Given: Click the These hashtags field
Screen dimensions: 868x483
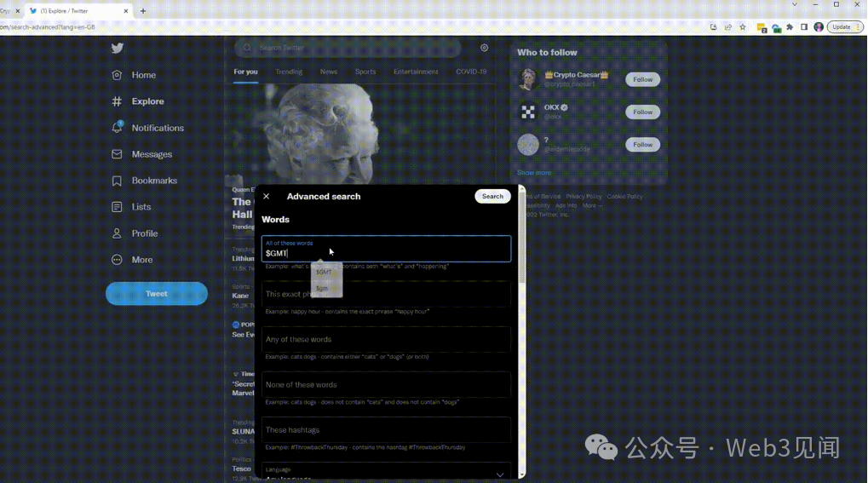Looking at the screenshot, I should [x=386, y=430].
